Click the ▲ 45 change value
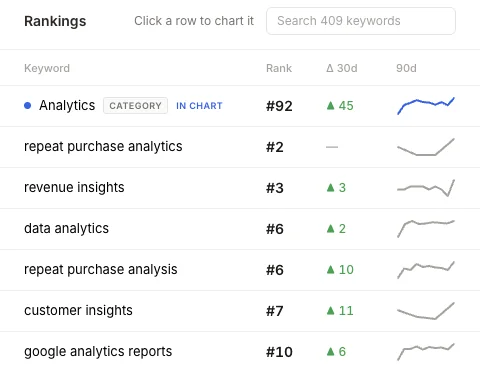This screenshot has width=480, height=371. 340,106
